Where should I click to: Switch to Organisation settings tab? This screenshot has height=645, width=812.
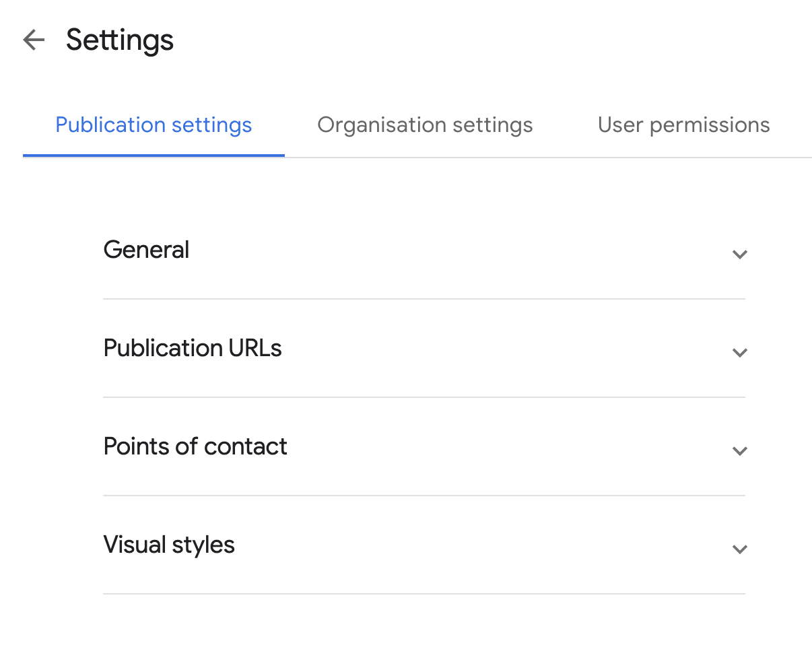click(425, 125)
